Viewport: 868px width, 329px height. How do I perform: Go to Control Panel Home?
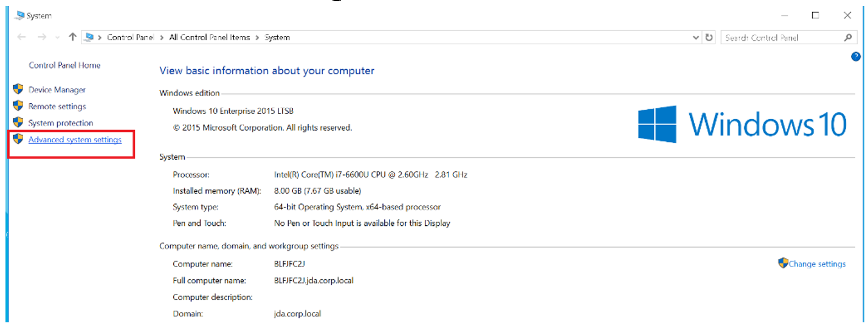coord(64,65)
